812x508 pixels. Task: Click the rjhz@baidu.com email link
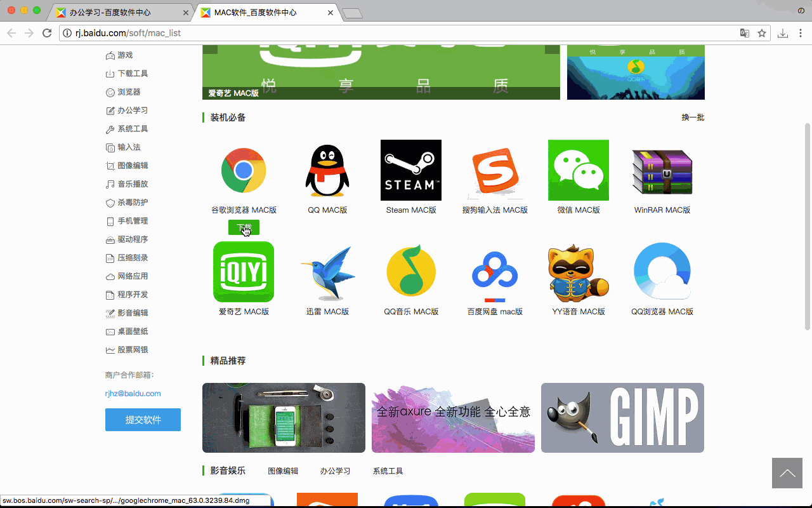(x=133, y=394)
